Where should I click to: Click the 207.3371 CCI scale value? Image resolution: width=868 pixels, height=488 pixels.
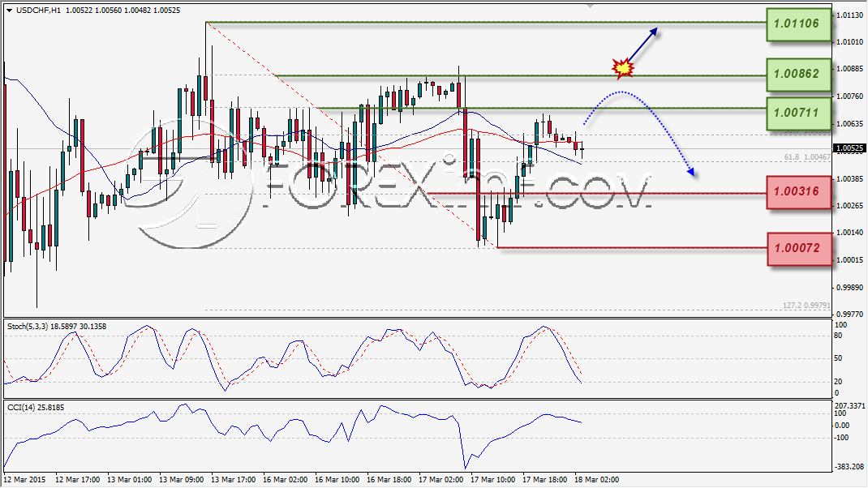coord(849,406)
